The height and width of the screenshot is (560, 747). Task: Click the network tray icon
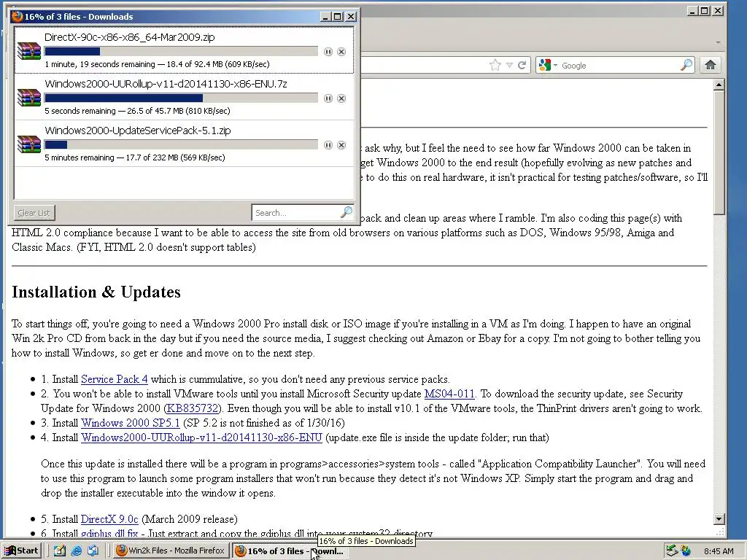point(672,551)
